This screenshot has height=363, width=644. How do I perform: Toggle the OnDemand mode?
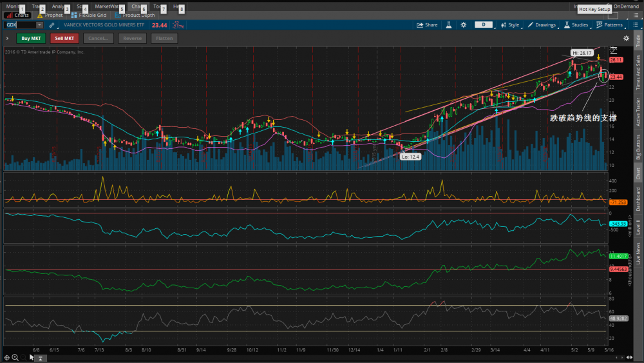click(x=625, y=6)
